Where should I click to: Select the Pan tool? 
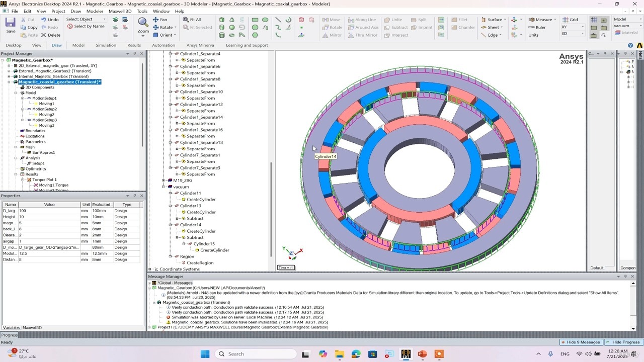pos(160,20)
